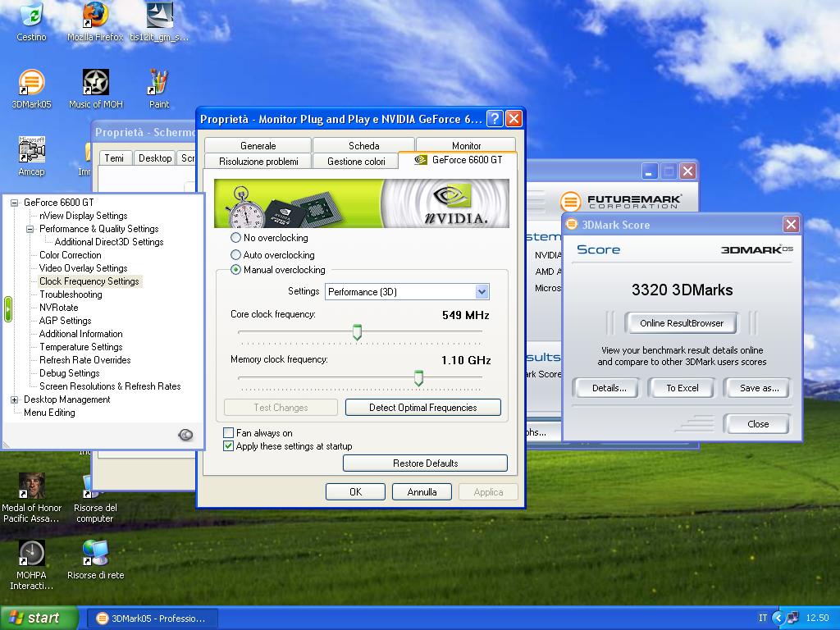
Task: Confirm with the OK button
Action: pos(356,492)
